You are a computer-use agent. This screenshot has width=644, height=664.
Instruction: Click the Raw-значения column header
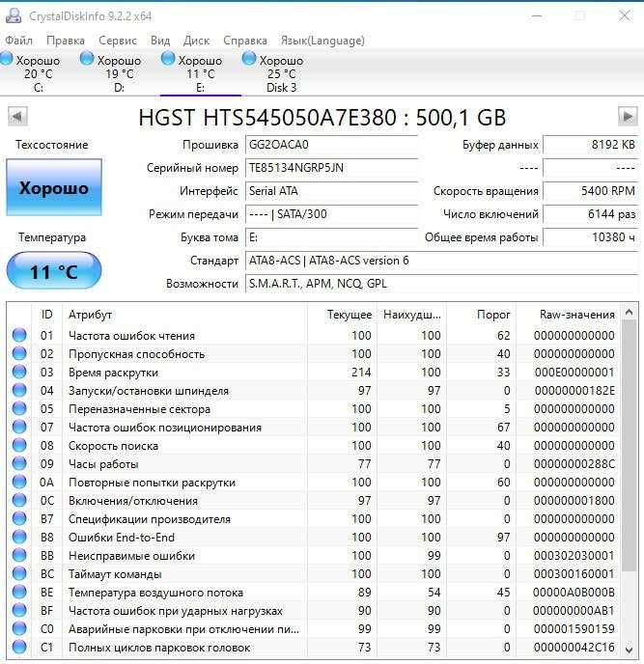click(568, 315)
